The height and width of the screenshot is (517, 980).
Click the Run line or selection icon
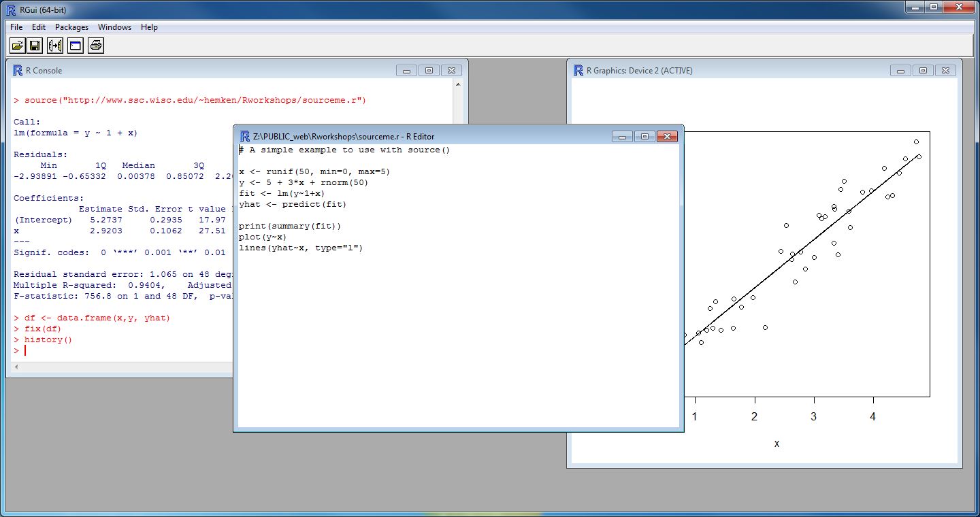55,45
